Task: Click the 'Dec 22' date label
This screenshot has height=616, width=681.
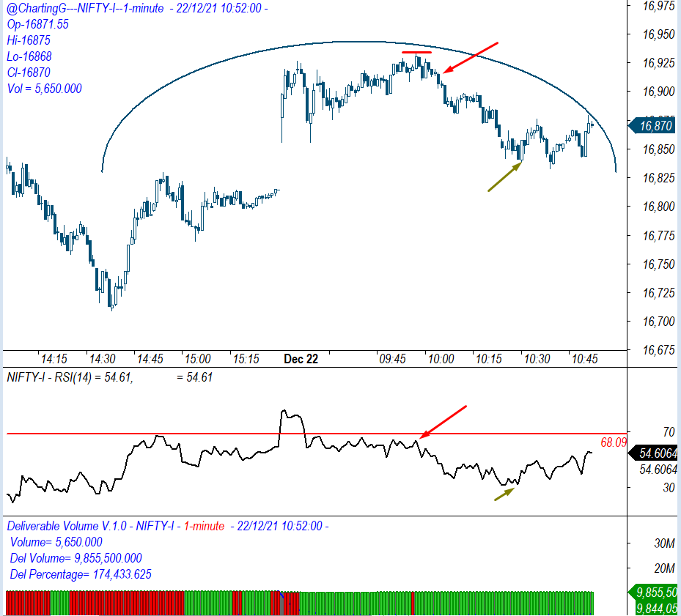Action: pyautogui.click(x=301, y=359)
